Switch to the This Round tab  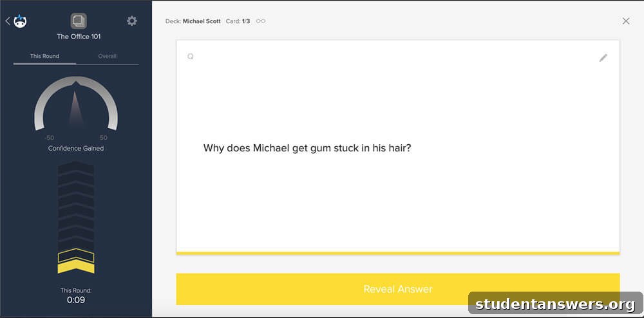tap(44, 56)
